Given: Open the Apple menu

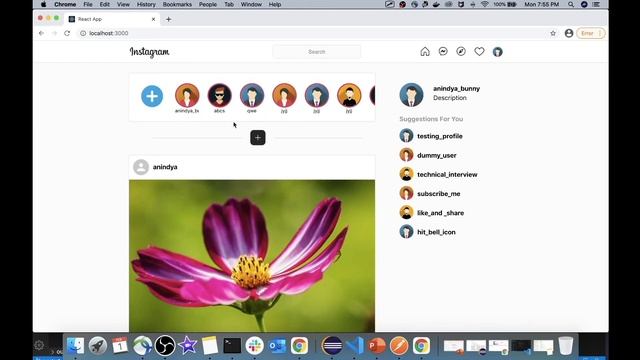Looking at the screenshot, I should pyautogui.click(x=43, y=4).
